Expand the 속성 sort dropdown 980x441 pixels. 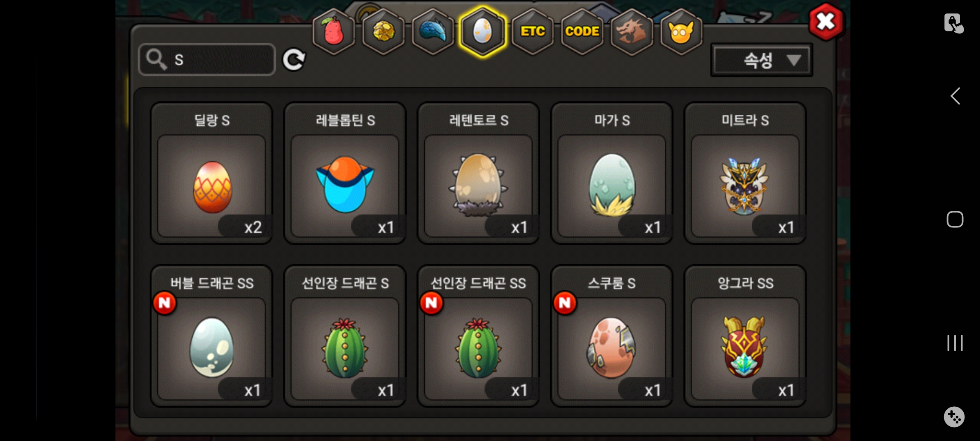tap(762, 60)
